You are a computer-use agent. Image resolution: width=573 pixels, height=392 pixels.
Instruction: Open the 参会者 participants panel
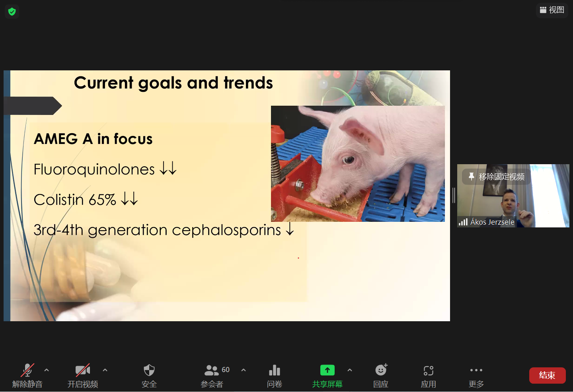coord(212,375)
